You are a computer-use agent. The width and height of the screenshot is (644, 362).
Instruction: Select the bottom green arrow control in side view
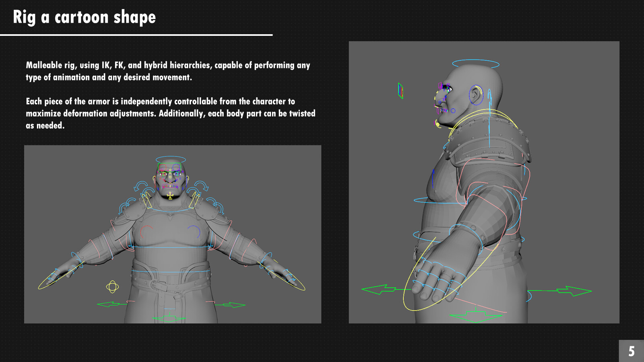[x=476, y=315]
